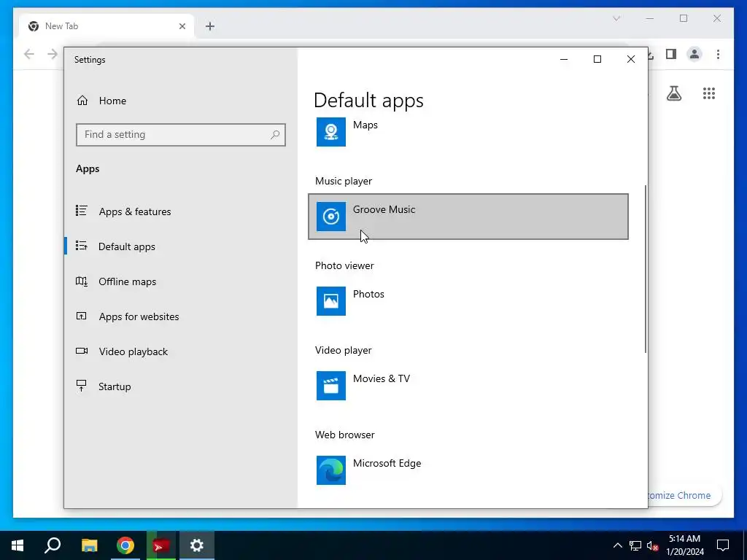Choose the Photos app icon
This screenshot has height=560, width=747.
pyautogui.click(x=331, y=301)
